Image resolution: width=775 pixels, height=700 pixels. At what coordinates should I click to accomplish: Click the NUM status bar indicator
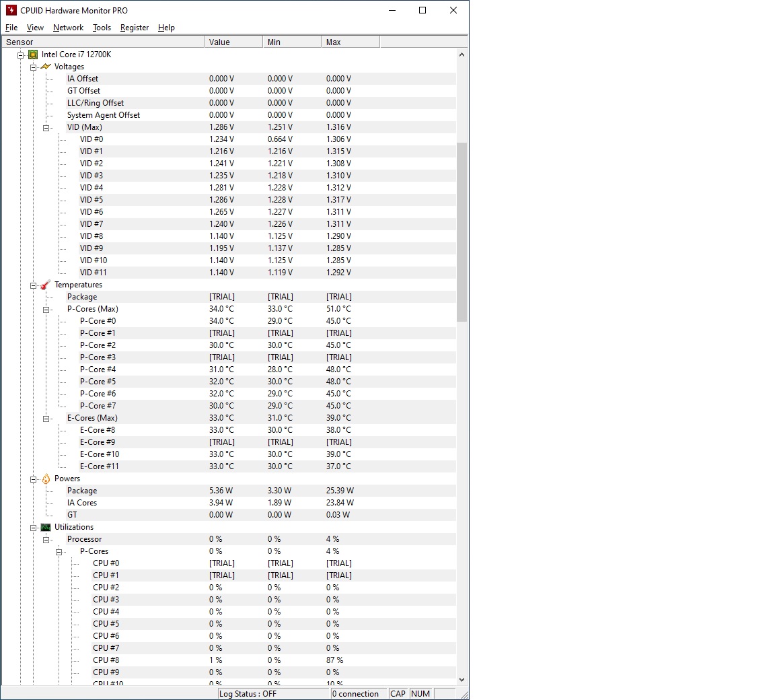coord(420,693)
